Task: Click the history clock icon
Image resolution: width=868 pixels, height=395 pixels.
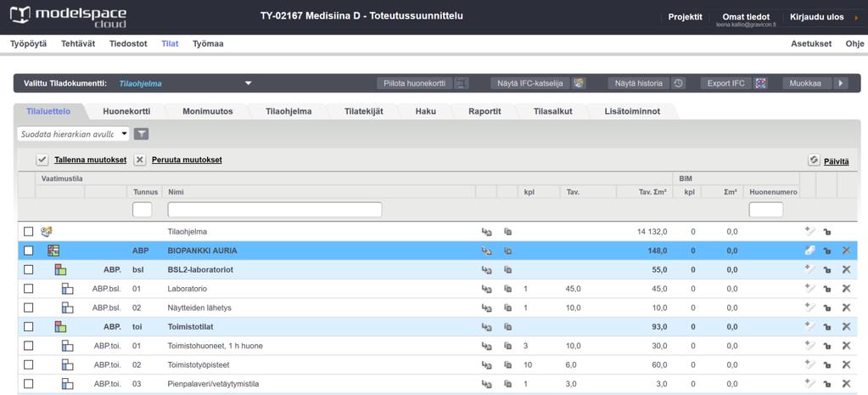Action: pos(678,83)
